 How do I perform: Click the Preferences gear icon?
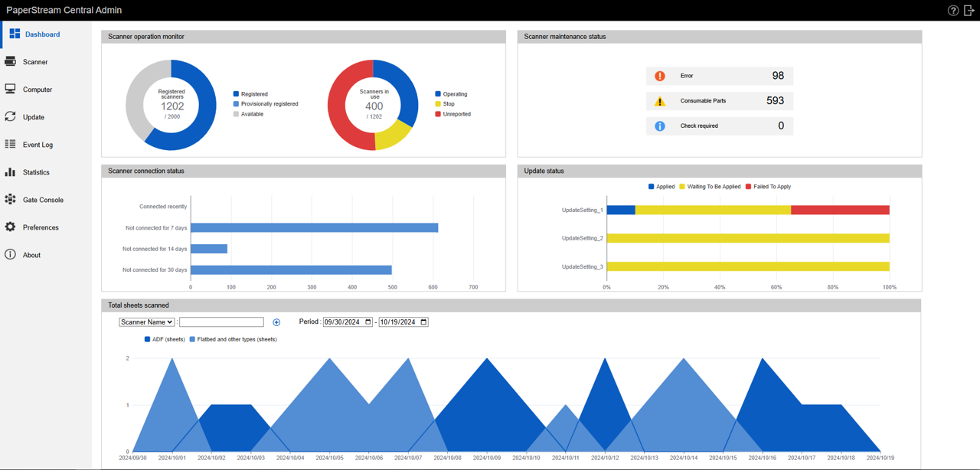pos(11,227)
